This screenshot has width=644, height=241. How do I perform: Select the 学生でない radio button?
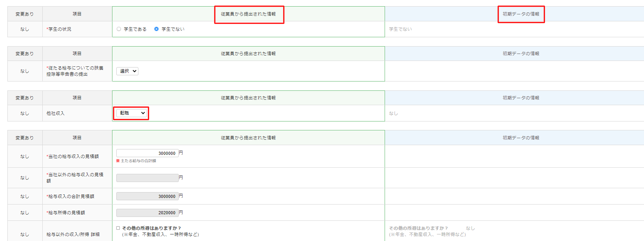(157, 29)
